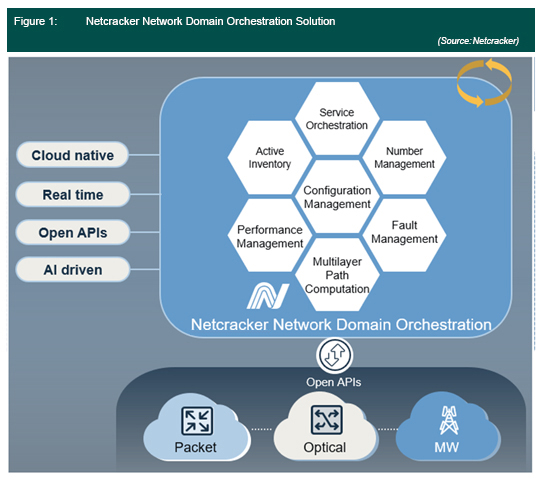Click the MW cloud label
The image size is (540, 484).
click(x=447, y=447)
